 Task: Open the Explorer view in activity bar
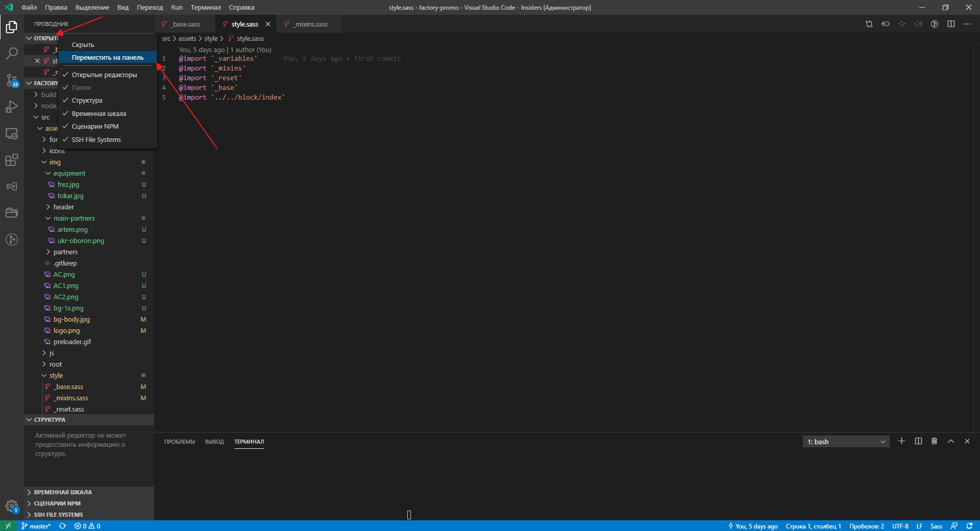[x=12, y=27]
